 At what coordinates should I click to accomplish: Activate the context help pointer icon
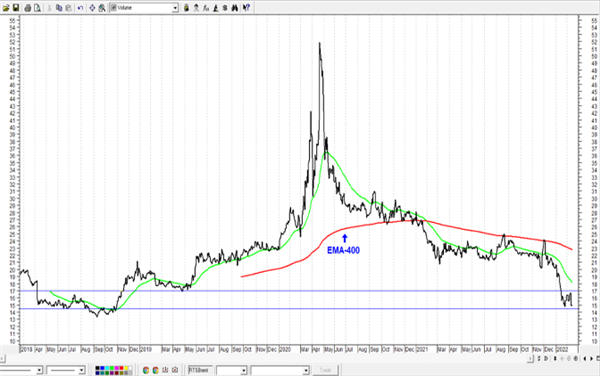pos(246,8)
